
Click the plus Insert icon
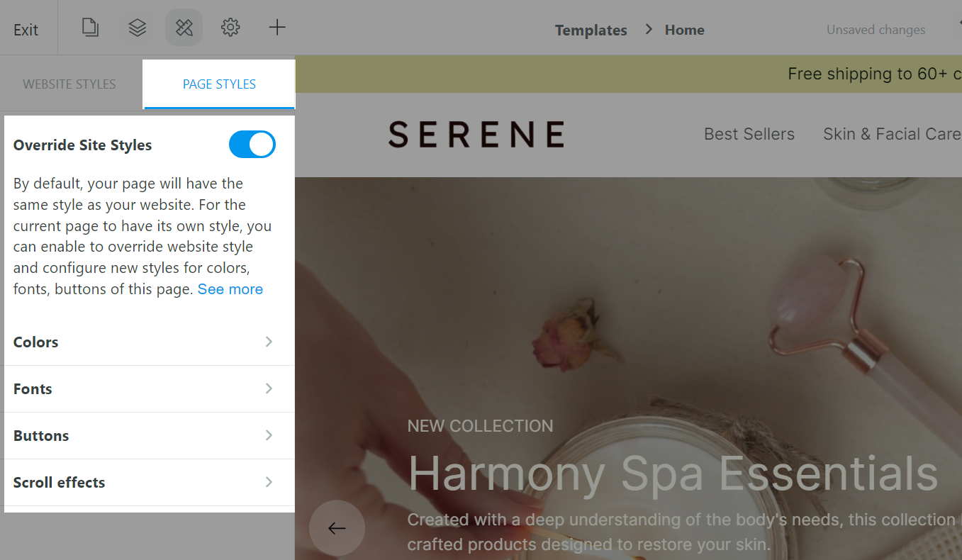pos(277,28)
